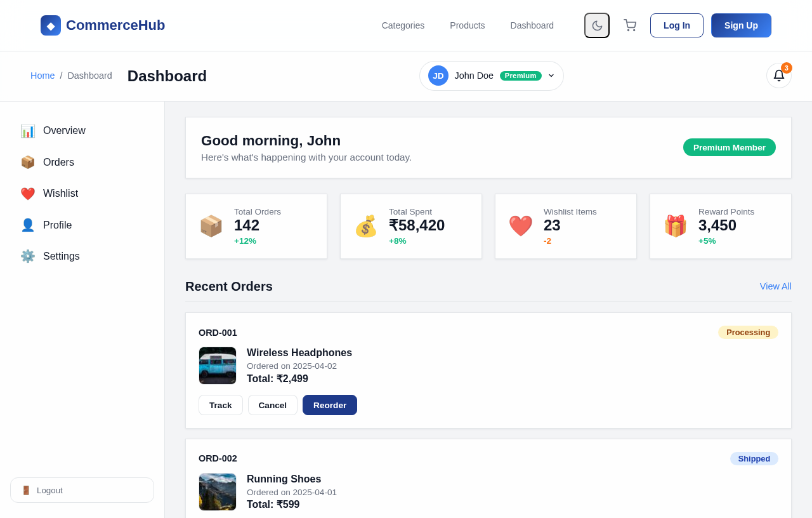
Task: Click the Reward Points gift icon
Action: click(x=676, y=226)
